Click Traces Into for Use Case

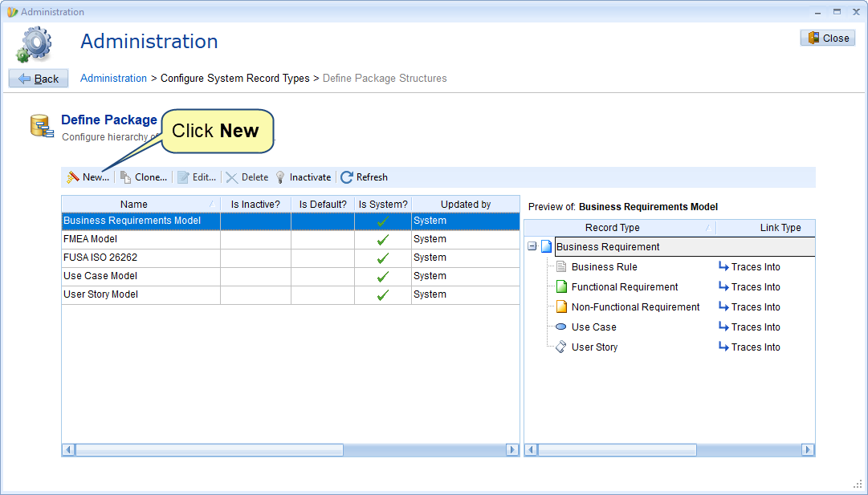(749, 327)
